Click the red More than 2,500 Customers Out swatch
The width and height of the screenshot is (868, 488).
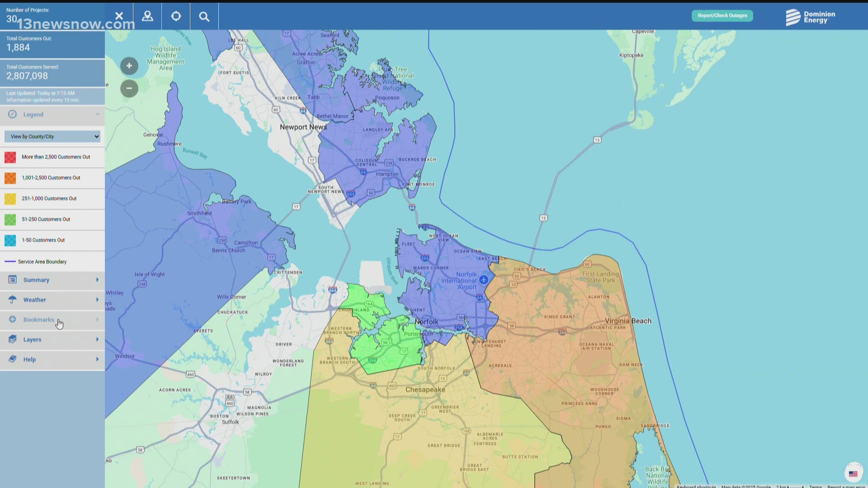click(10, 157)
